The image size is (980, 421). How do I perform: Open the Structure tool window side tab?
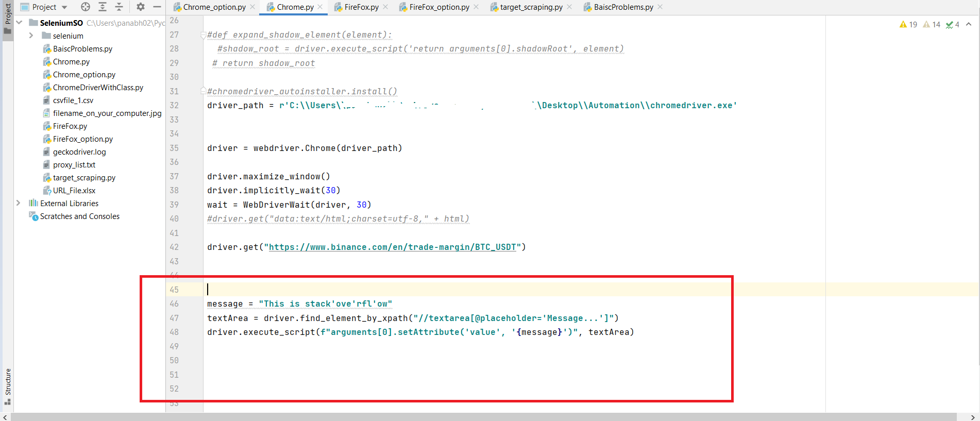[8, 386]
